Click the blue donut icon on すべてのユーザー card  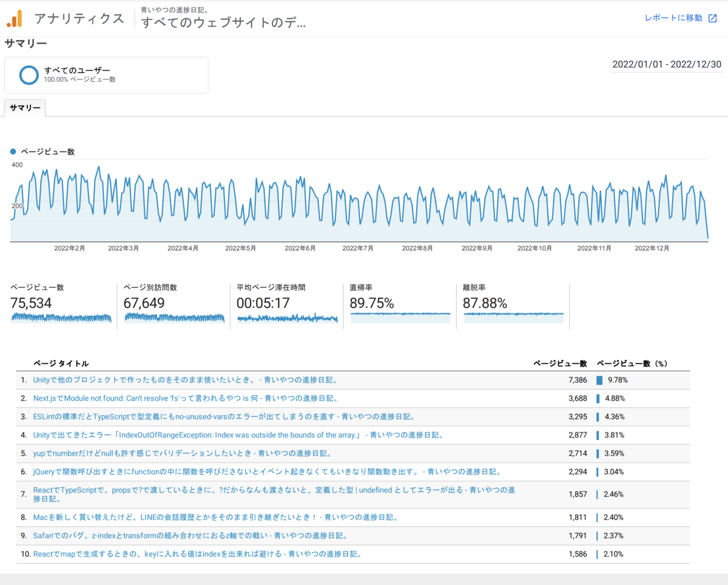[x=29, y=75]
